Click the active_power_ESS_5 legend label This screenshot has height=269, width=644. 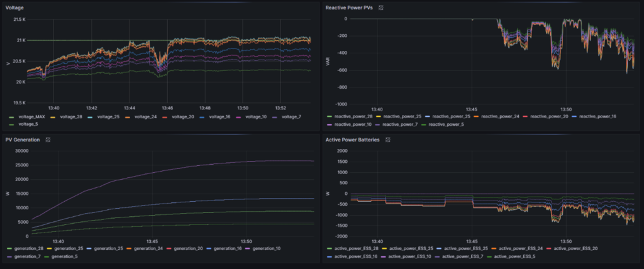517,256
